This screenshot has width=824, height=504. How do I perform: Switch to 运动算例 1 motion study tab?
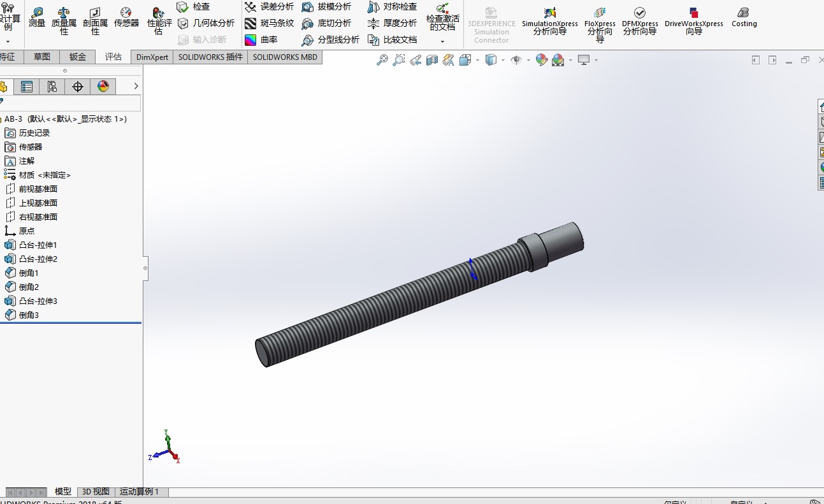(140, 492)
